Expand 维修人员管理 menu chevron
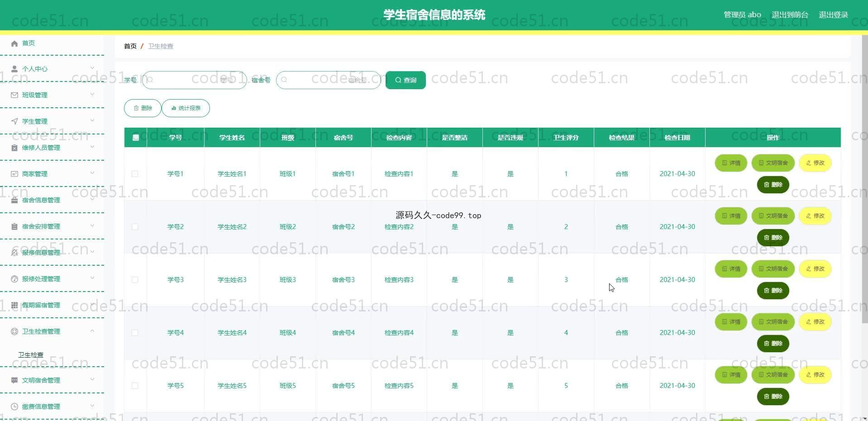This screenshot has height=421, width=868. [92, 147]
